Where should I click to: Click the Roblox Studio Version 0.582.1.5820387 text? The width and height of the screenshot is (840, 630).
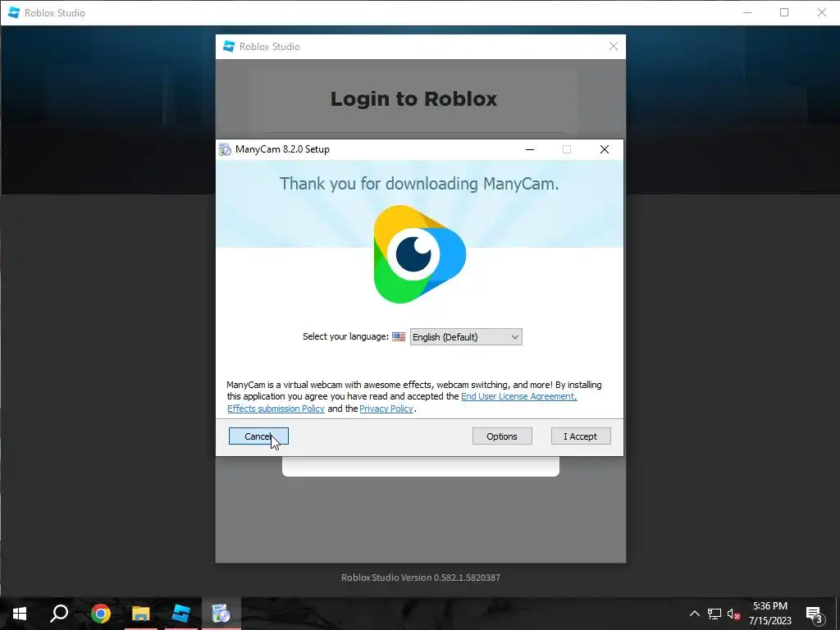click(421, 577)
